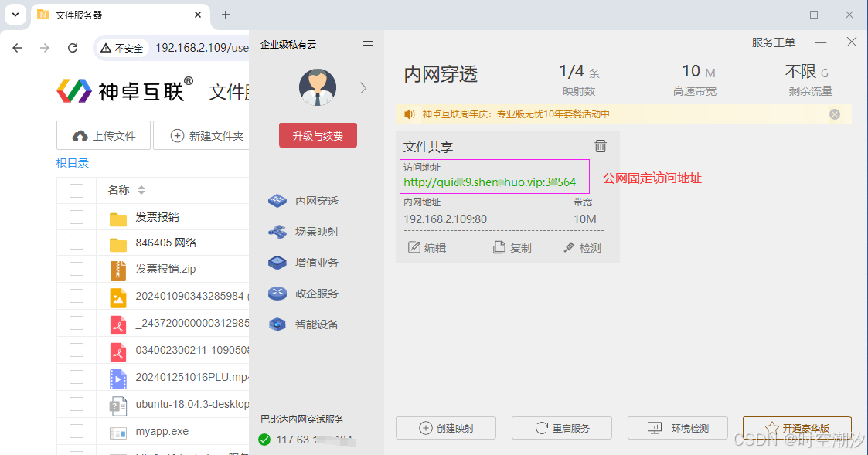Open the 发票报销 folder

click(157, 218)
